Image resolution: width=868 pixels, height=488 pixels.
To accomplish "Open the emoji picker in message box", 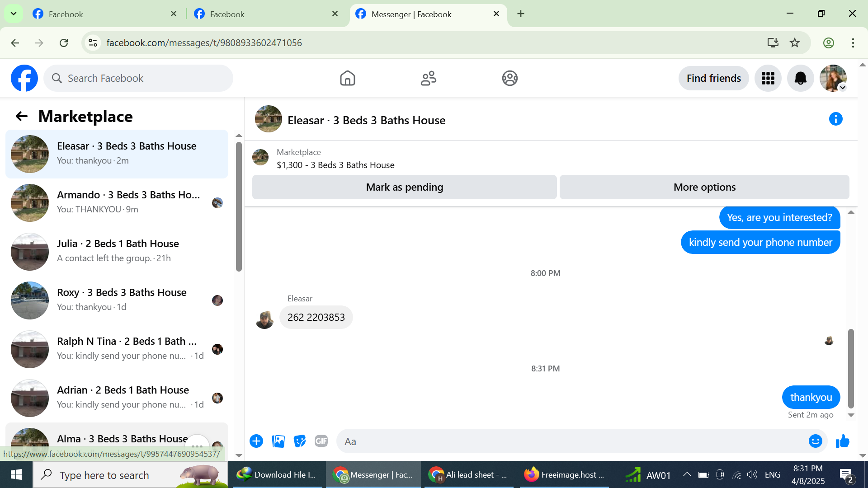I will point(815,441).
